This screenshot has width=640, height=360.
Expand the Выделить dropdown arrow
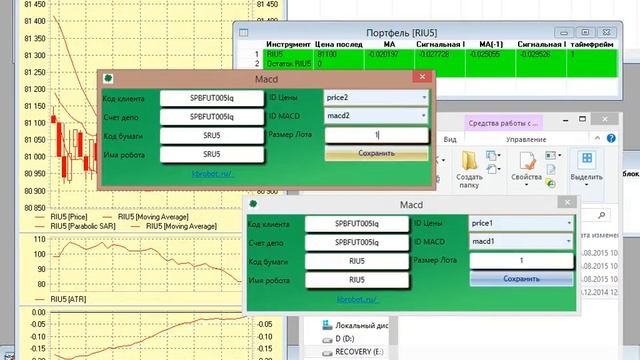587,185
